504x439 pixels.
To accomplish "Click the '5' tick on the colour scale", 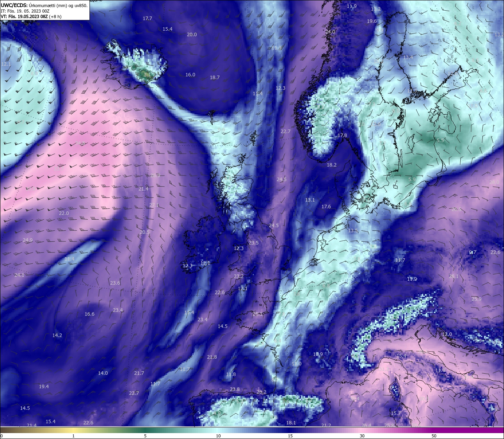I will coord(145,436).
